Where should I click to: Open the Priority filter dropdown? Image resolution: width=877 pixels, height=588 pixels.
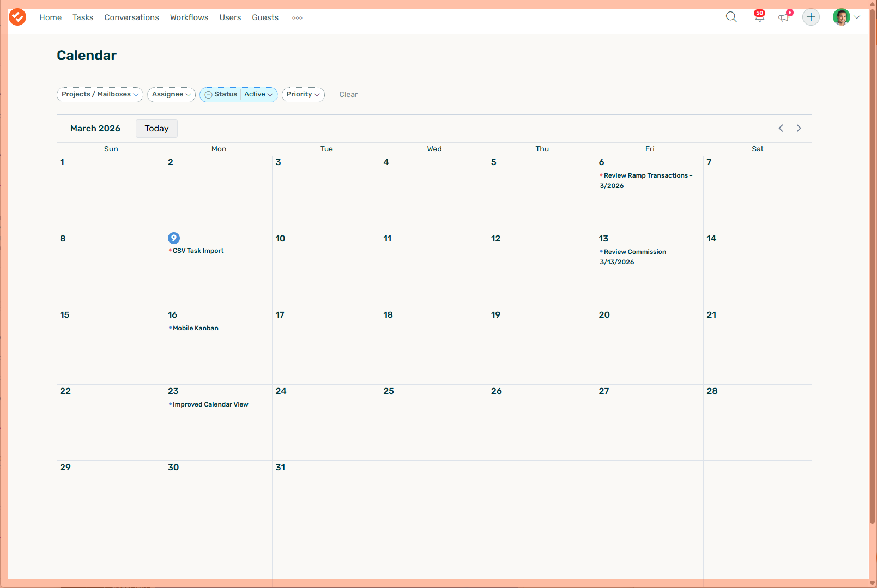[303, 95]
